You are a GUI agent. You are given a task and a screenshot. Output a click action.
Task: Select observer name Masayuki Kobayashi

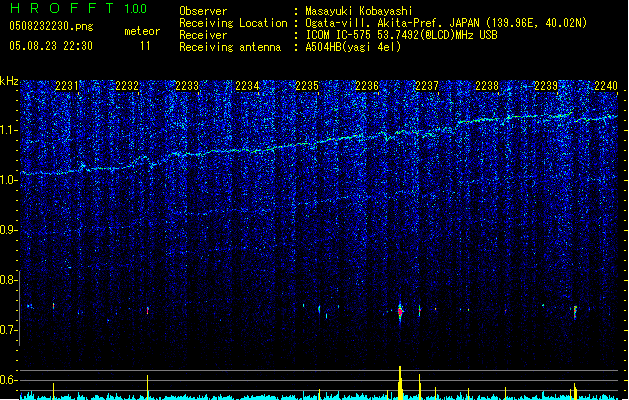click(359, 11)
